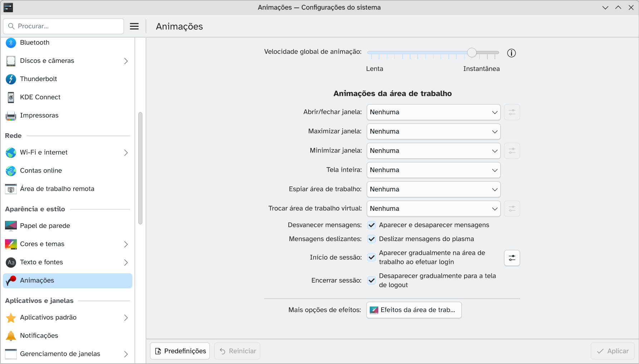Image resolution: width=639 pixels, height=364 pixels.
Task: Toggle Deslizar mensagens do plasma checkbox
Action: [372, 239]
